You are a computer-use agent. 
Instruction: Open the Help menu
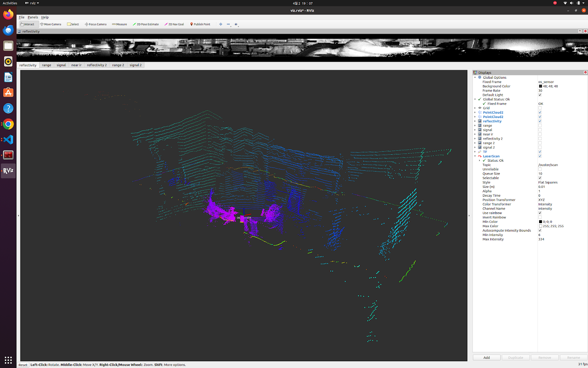coord(45,17)
